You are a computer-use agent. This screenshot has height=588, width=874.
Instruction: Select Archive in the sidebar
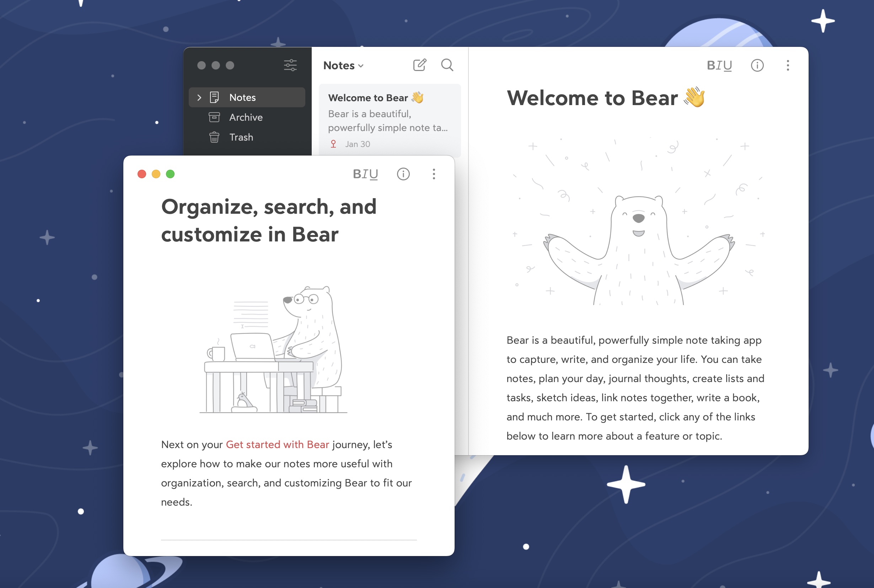(246, 118)
